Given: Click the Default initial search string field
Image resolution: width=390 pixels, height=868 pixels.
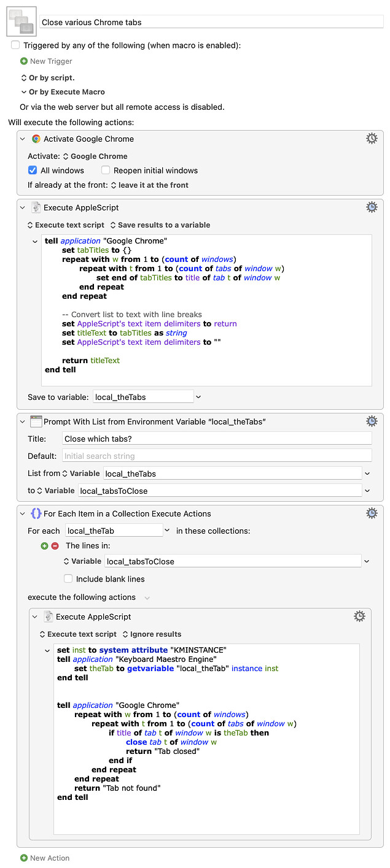Looking at the screenshot, I should coord(217,456).
